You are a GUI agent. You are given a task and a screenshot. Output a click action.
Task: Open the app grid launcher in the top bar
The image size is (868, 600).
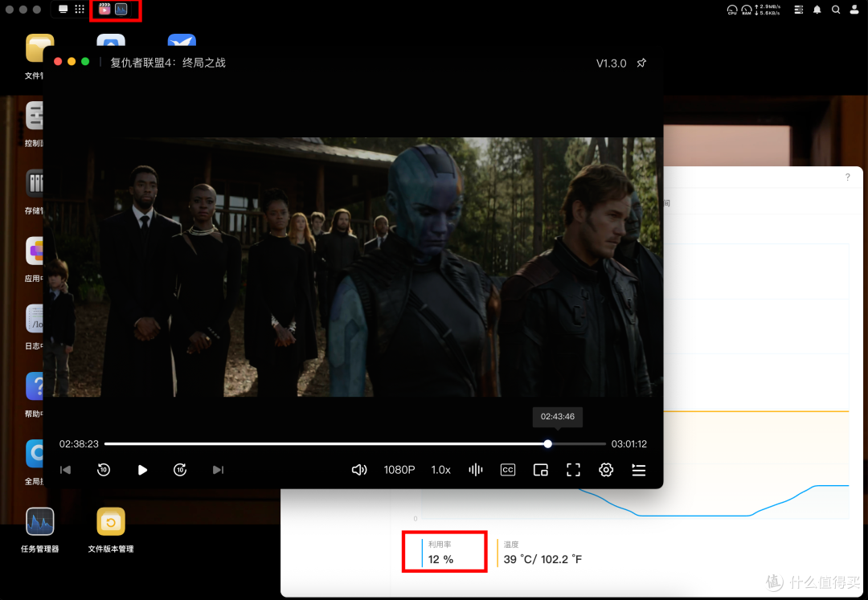point(80,10)
